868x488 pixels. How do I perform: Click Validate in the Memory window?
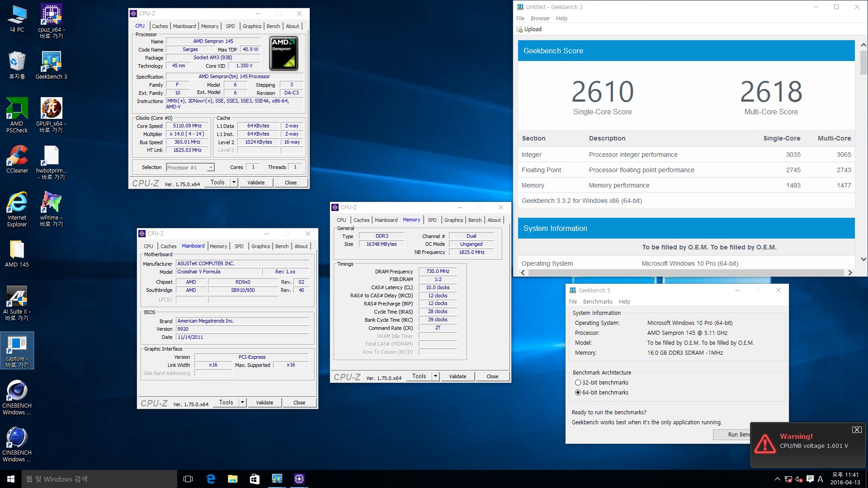coord(458,376)
